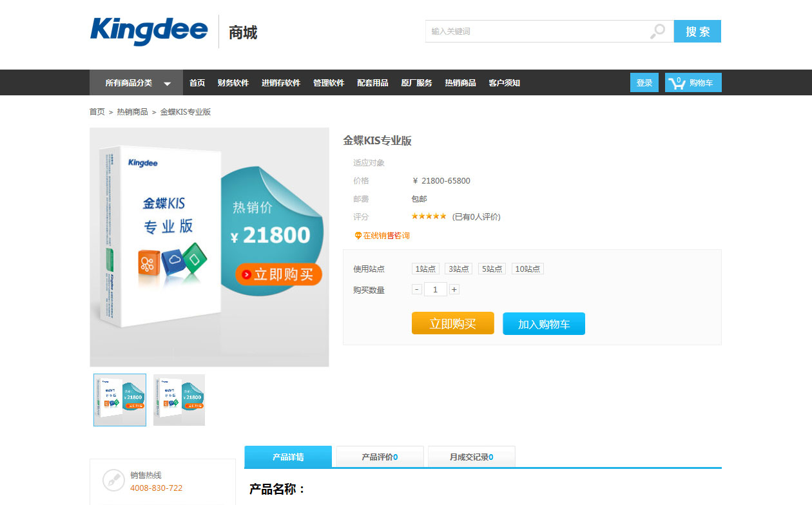This screenshot has height=505, width=812.
Task: Click the 立即购买 buy now button
Action: (453, 323)
